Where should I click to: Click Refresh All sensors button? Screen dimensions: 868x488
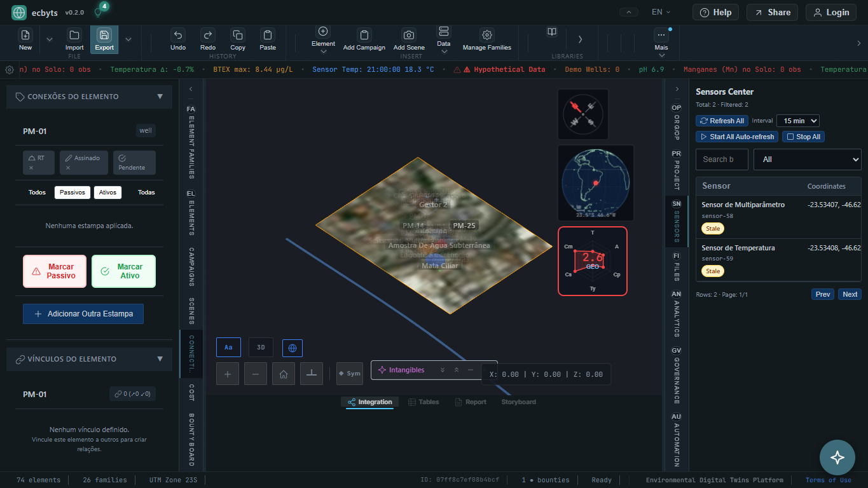coord(721,121)
